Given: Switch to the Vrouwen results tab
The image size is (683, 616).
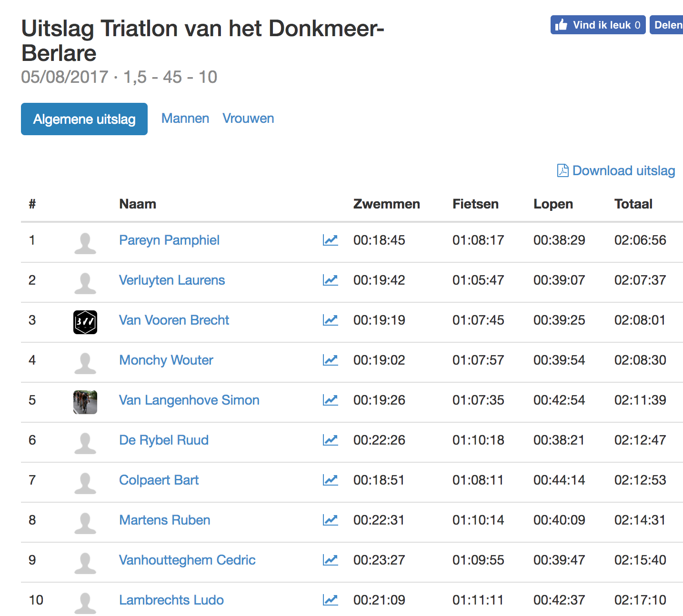Looking at the screenshot, I should point(248,119).
